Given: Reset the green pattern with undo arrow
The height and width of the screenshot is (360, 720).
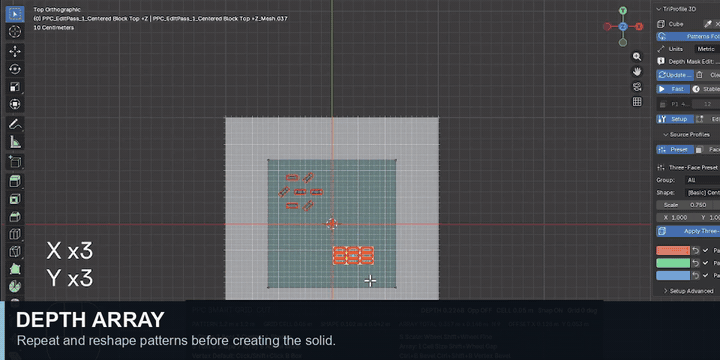Looking at the screenshot, I should point(696,263).
